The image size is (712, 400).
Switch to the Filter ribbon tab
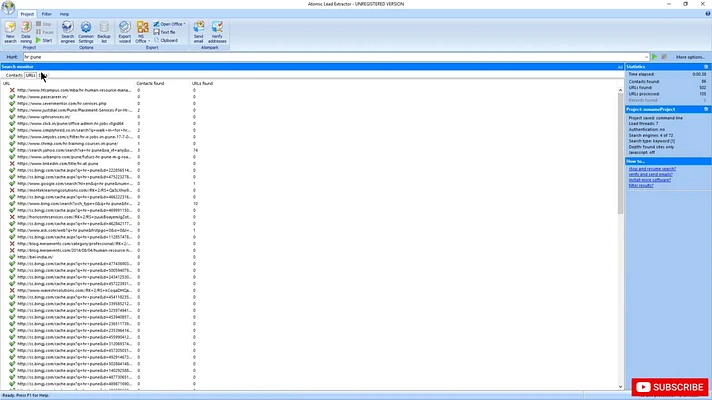tap(47, 14)
